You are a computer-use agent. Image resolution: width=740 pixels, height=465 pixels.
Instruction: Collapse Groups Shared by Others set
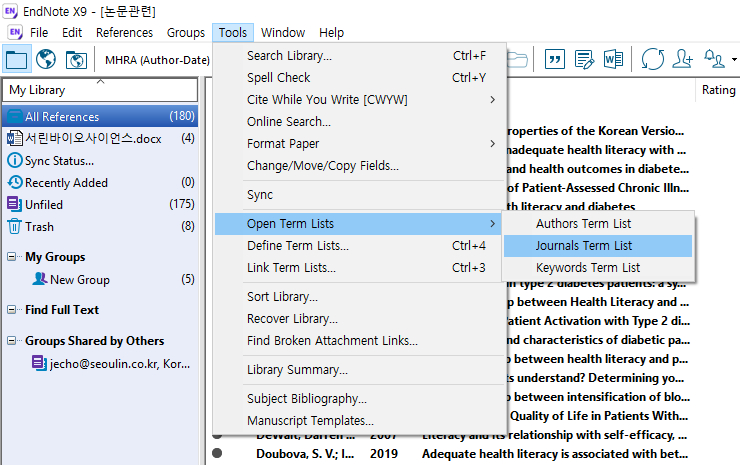coord(11,340)
